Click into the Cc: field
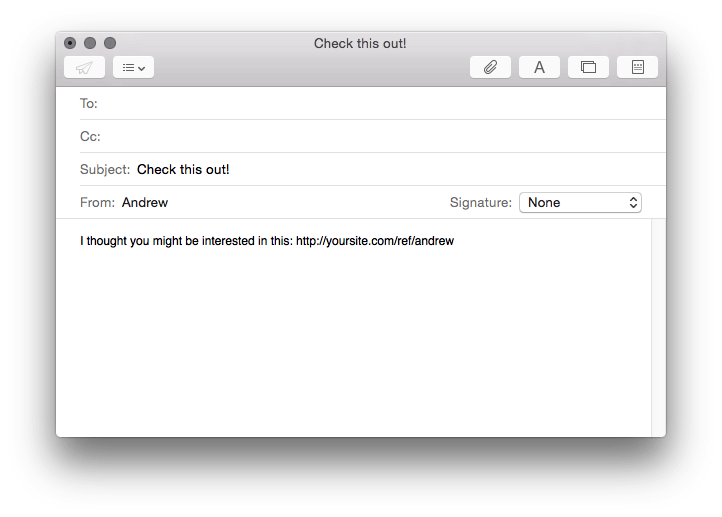The width and height of the screenshot is (722, 517). pyautogui.click(x=373, y=136)
